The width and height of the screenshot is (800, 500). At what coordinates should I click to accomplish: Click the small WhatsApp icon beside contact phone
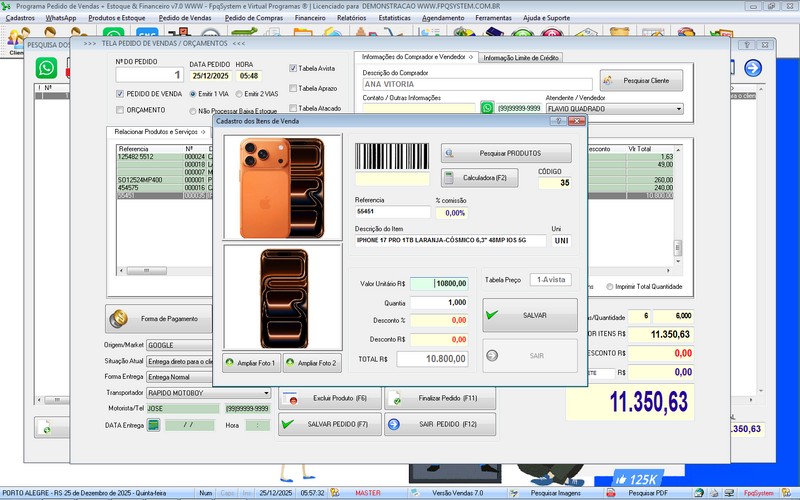(487, 108)
